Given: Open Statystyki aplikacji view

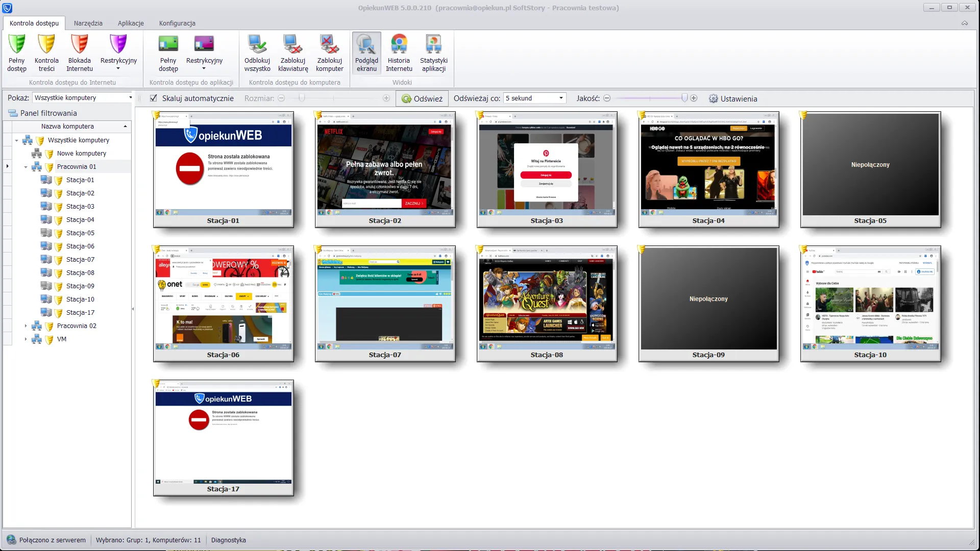Looking at the screenshot, I should click(x=433, y=53).
